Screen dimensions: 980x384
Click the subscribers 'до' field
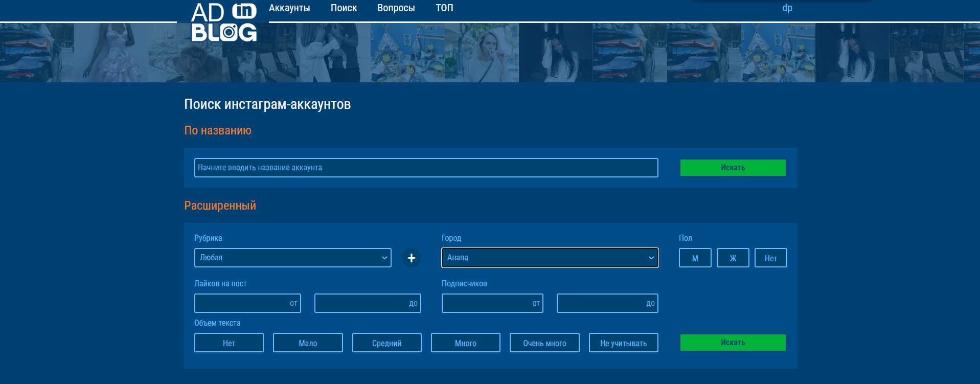click(607, 303)
